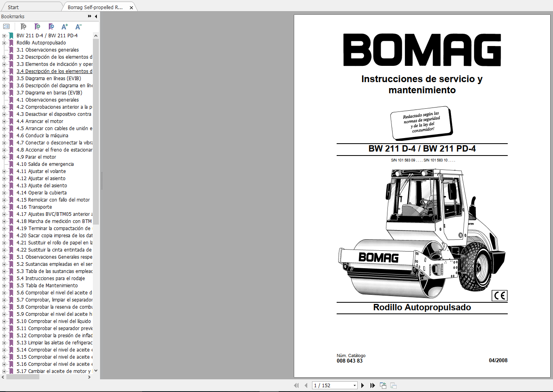Expand the BW 211 D-4 / BW 211 PD-4 bookmark
Image resolution: width=553 pixels, height=392 pixels.
(x=4, y=36)
